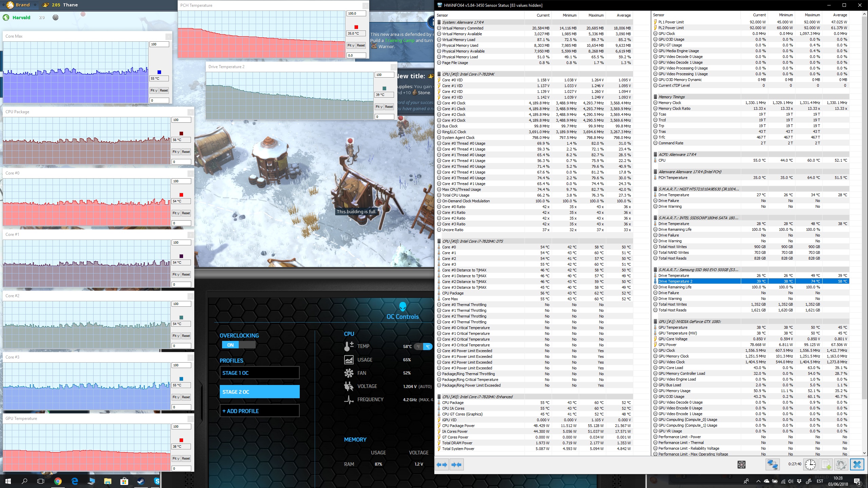
Task: Collapse the S.M.A.R.T.: HGST HTS721010A9E630 group
Action: [x=655, y=189]
